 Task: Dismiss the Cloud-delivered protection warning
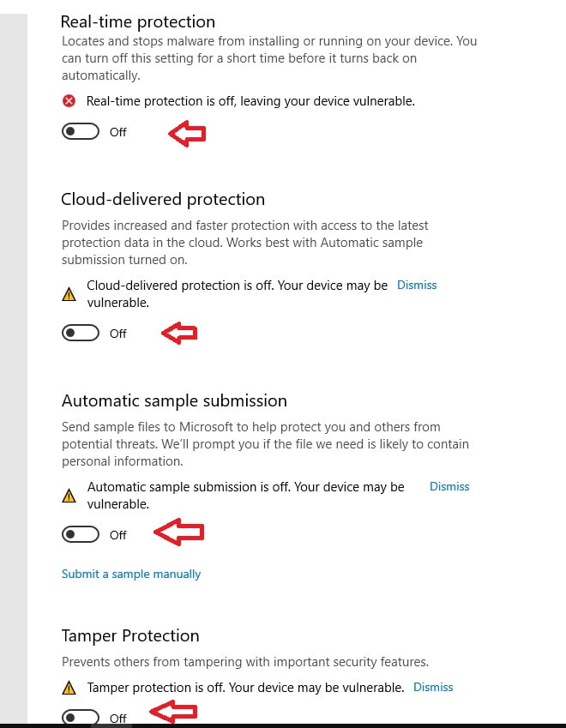pos(417,285)
